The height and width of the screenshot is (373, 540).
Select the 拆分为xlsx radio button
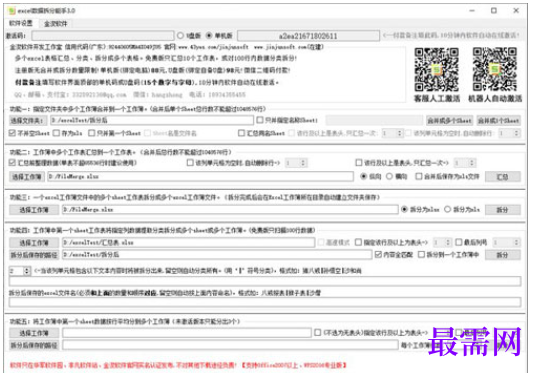click(x=405, y=209)
